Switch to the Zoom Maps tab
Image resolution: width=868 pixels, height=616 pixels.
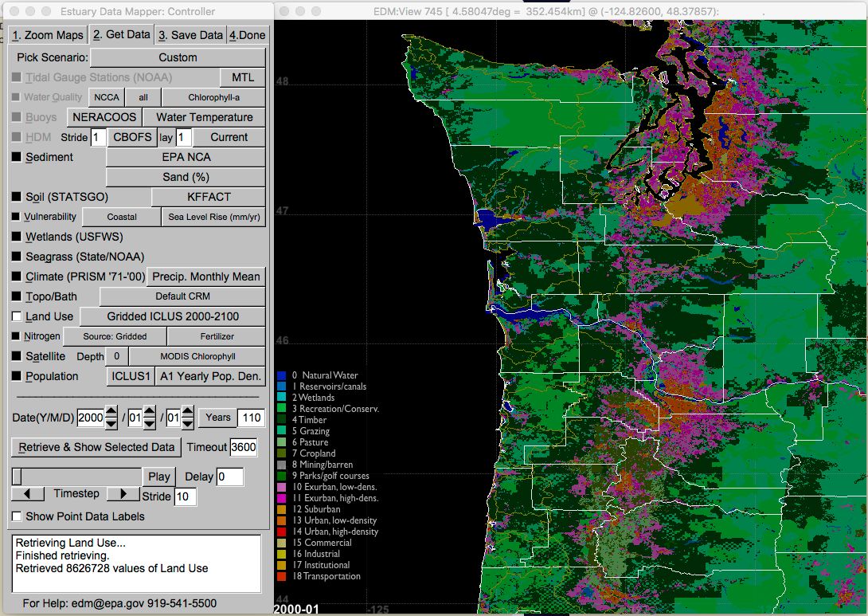coord(48,35)
